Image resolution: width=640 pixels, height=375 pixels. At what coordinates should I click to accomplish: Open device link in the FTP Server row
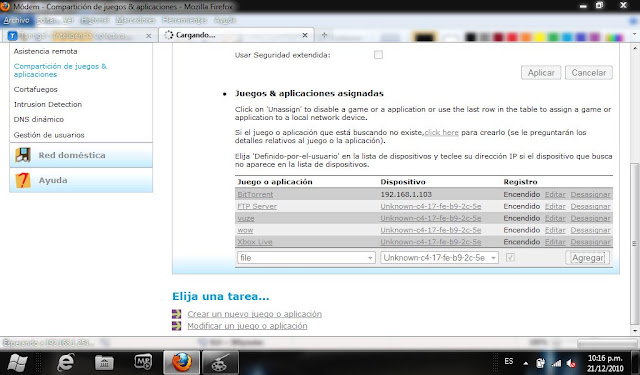[431, 206]
